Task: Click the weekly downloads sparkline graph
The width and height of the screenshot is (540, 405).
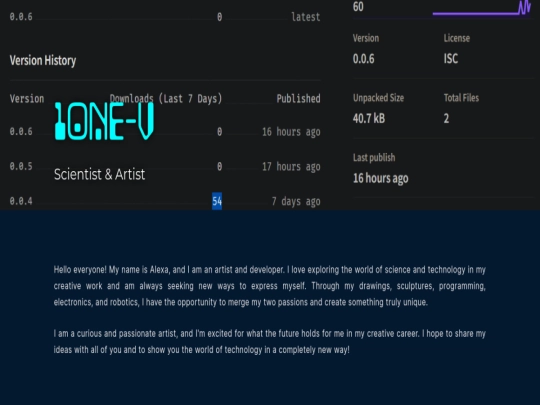Action: 481,8
